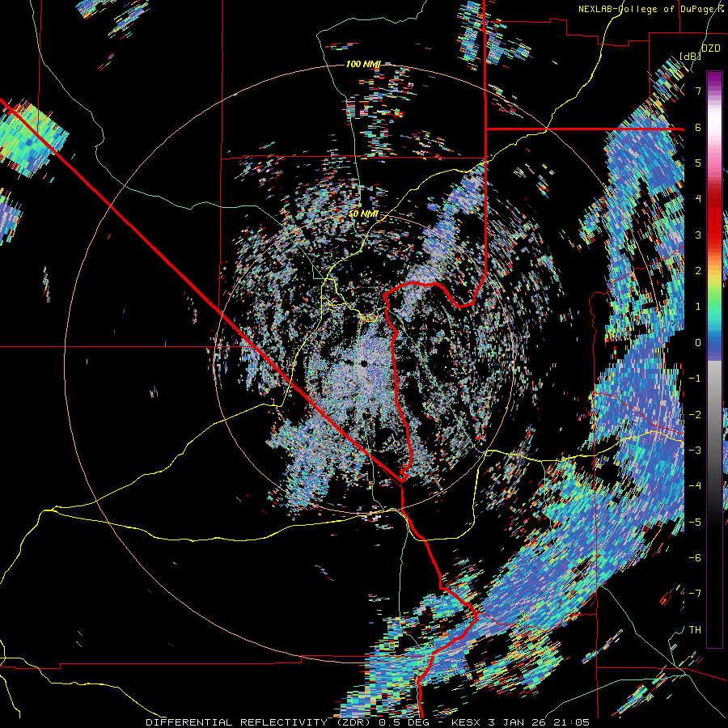Click the "-5" value on the color scale

pos(695,522)
